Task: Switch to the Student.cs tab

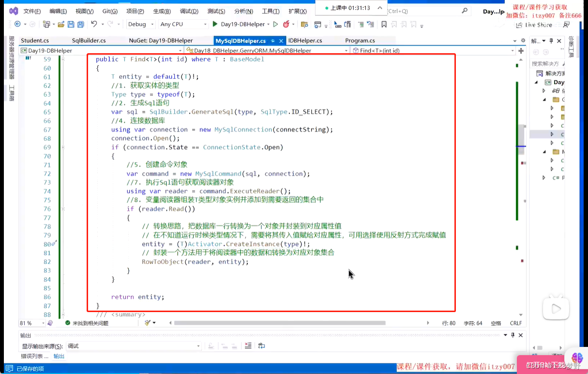Action: 35,41
